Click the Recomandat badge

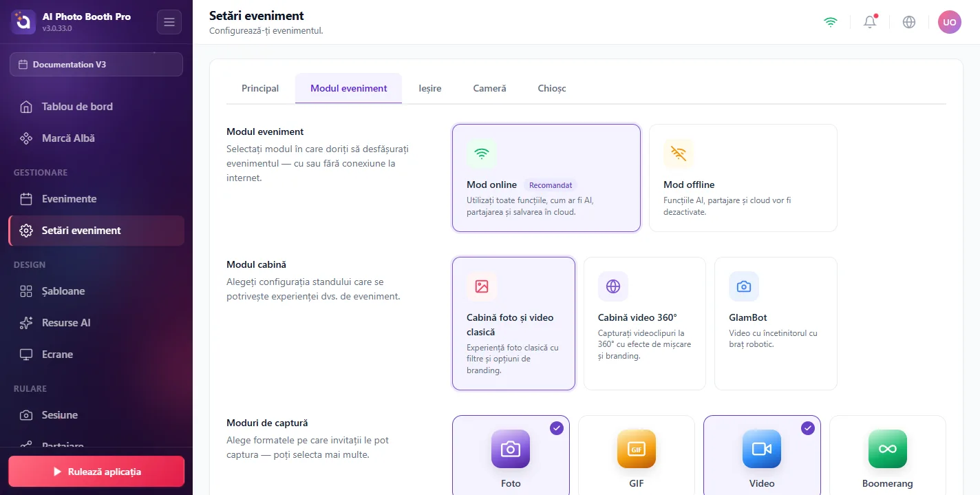pyautogui.click(x=551, y=185)
